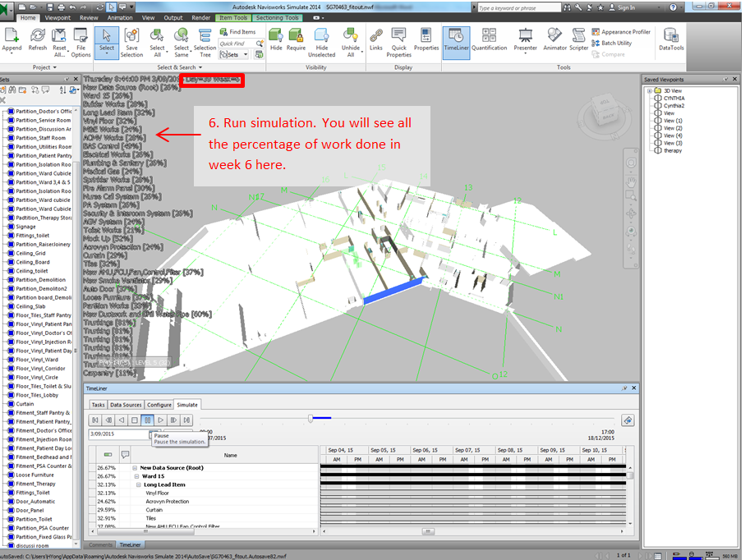Switch to the Comments bottom tab
Screen dimensions: 750x560
click(100, 544)
